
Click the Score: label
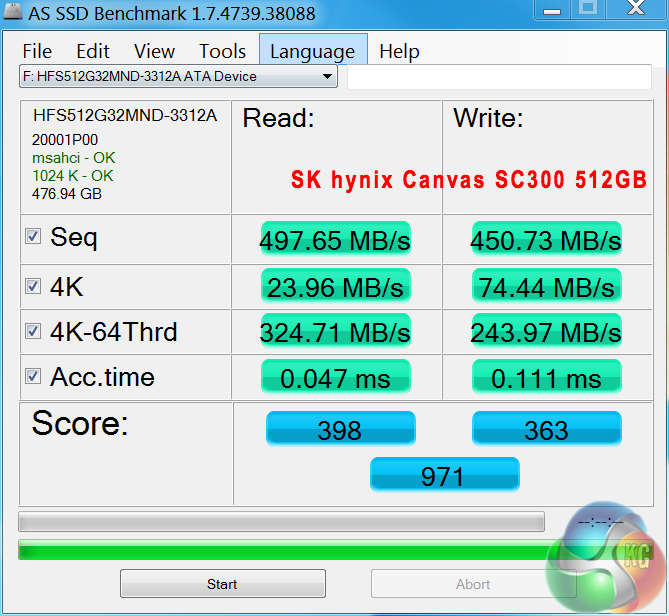[x=80, y=423]
